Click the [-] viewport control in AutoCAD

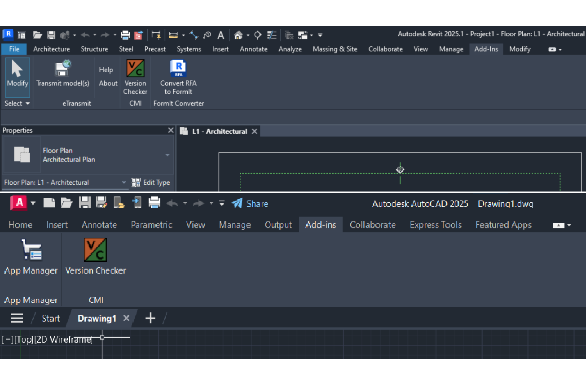(x=8, y=340)
